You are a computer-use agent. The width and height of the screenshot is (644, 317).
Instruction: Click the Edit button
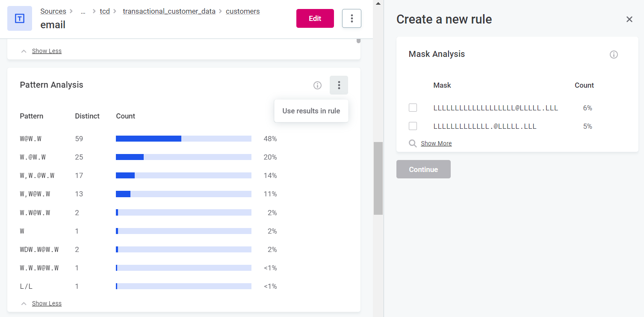coord(315,18)
